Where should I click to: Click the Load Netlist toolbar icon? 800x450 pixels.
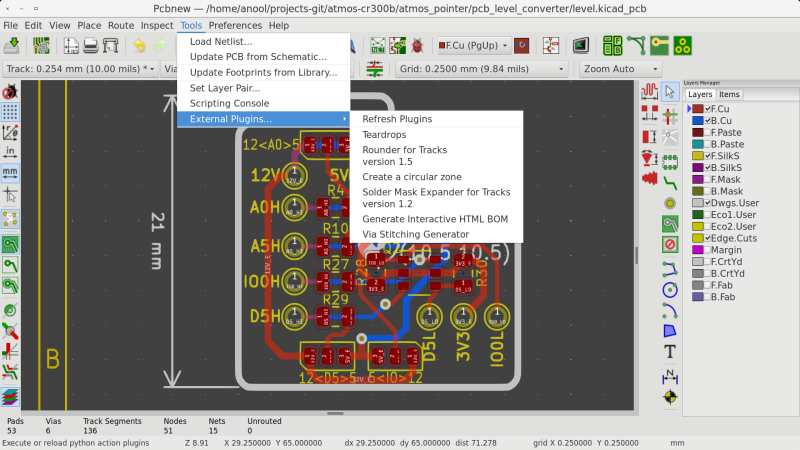click(380, 45)
